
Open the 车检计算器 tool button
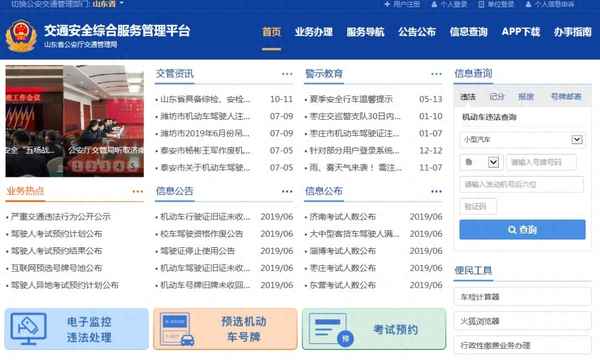[x=522, y=297]
